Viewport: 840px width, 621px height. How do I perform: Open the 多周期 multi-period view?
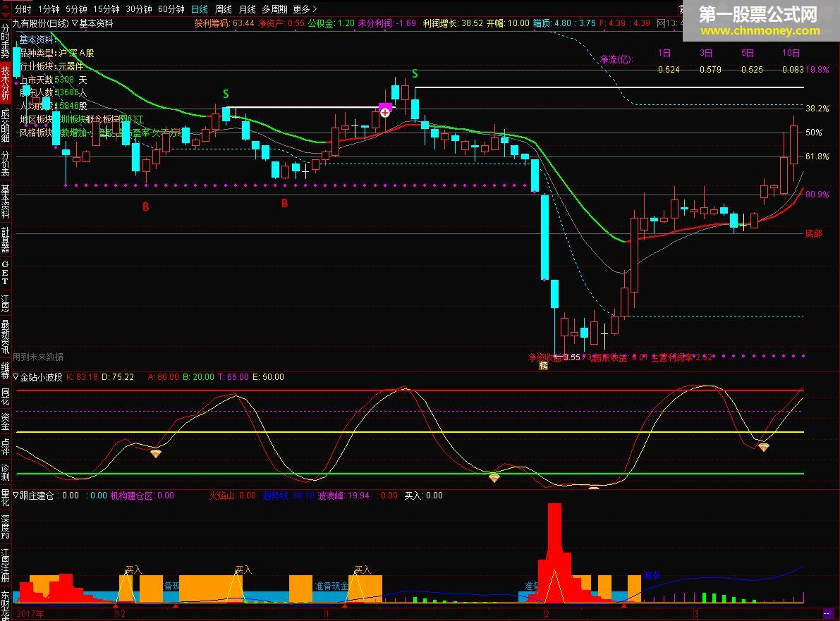click(275, 9)
